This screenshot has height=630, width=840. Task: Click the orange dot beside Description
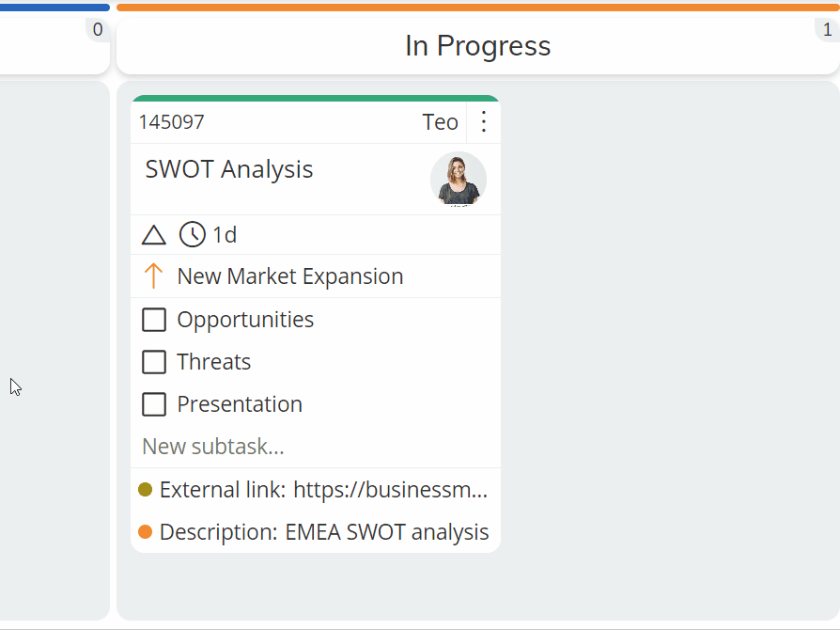tap(146, 532)
